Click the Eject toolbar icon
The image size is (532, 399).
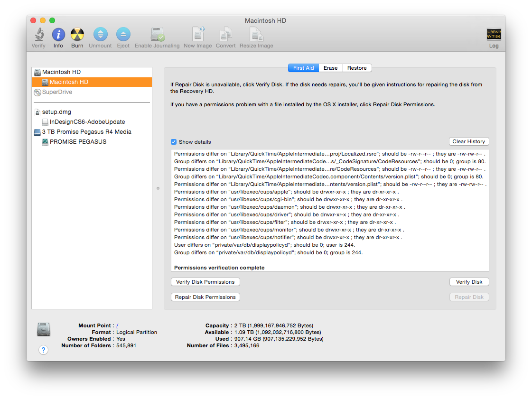click(123, 34)
